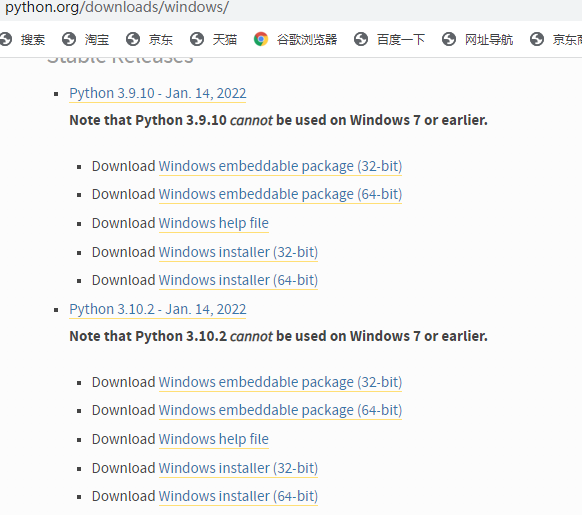Viewport: 582px width, 515px height.
Task: Download Python 3.9.10 Windows installer (32-bit)
Action: click(x=238, y=252)
